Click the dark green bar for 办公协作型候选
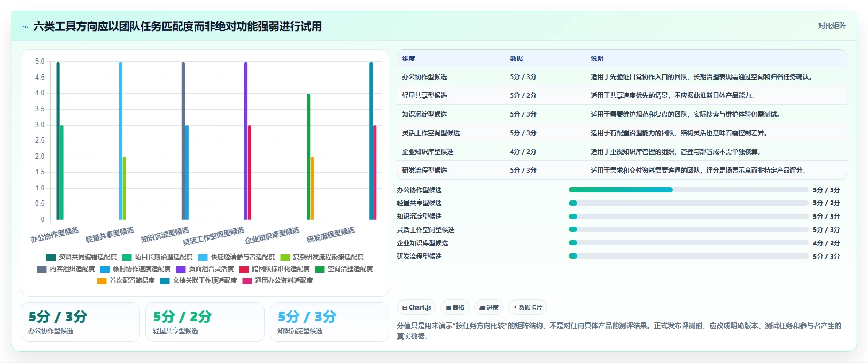Image resolution: width=868 pixels, height=363 pixels. point(58,141)
